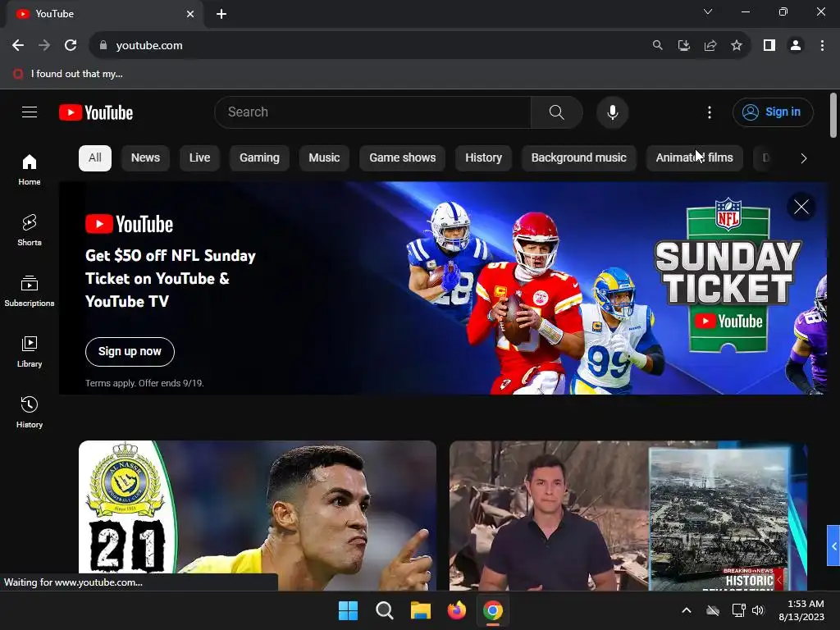Image resolution: width=840 pixels, height=630 pixels.
Task: Open History in the sidebar
Action: (x=30, y=412)
